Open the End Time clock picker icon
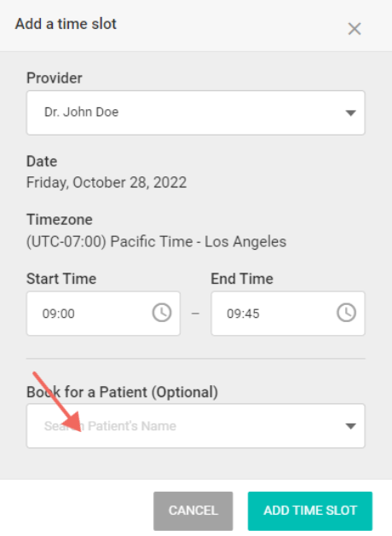The image size is (392, 536). coord(347,313)
